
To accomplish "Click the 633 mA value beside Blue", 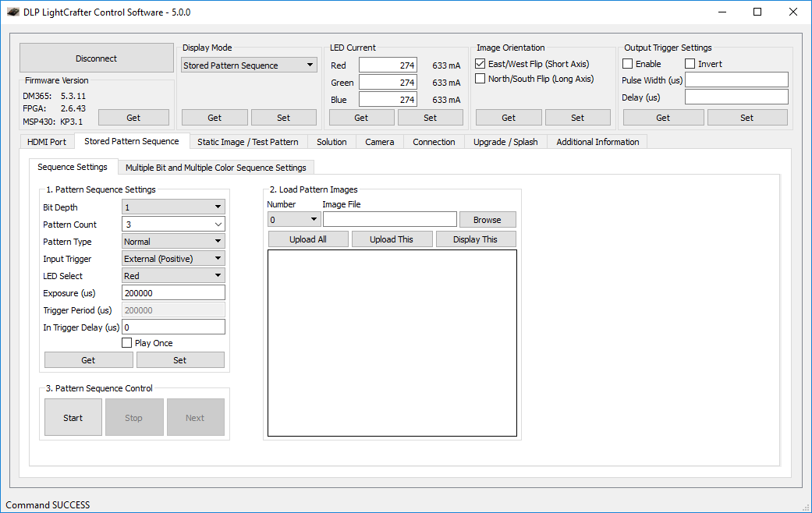I will pos(446,99).
